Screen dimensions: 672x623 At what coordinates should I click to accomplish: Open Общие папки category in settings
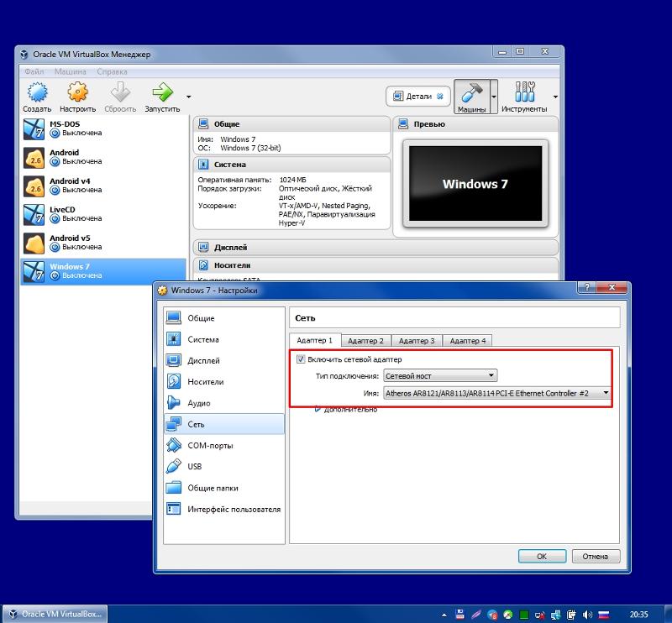point(224,488)
